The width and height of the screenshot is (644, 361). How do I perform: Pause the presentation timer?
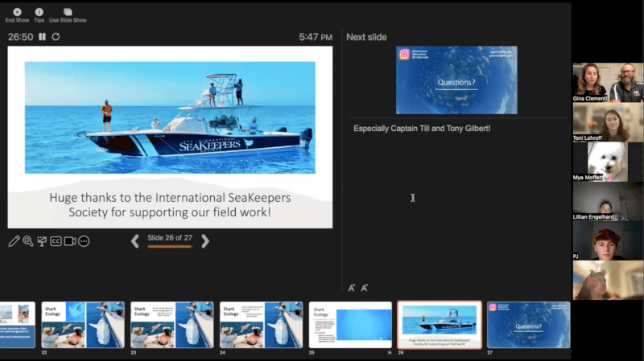click(43, 36)
